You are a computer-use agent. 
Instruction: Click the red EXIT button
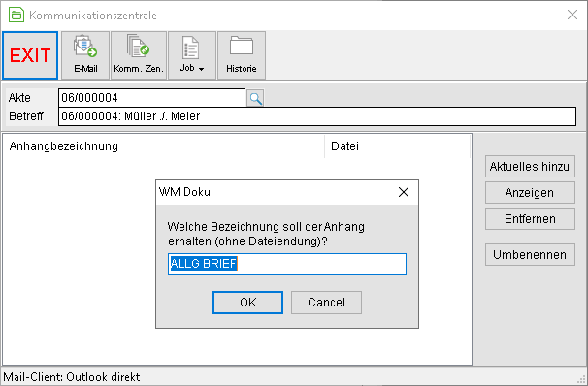click(30, 55)
